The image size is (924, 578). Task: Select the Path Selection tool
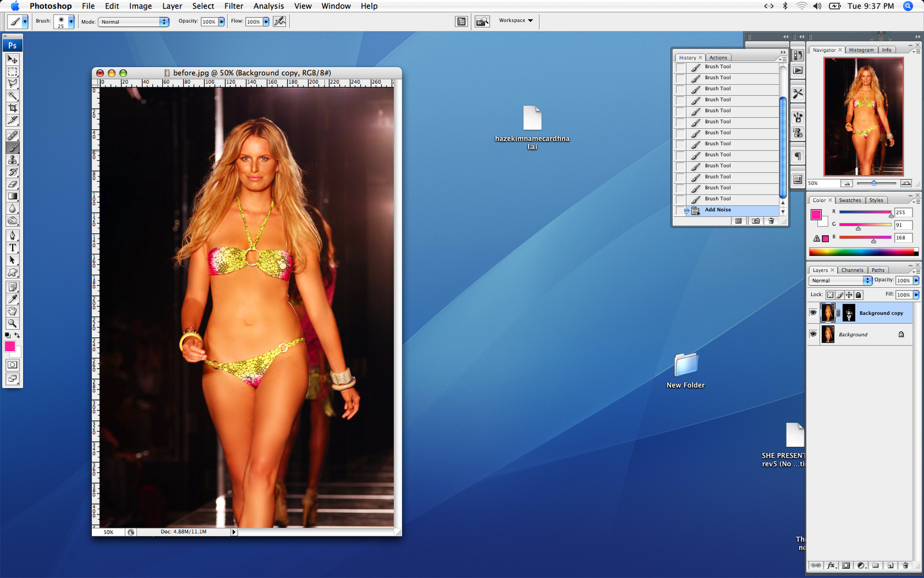click(x=12, y=260)
